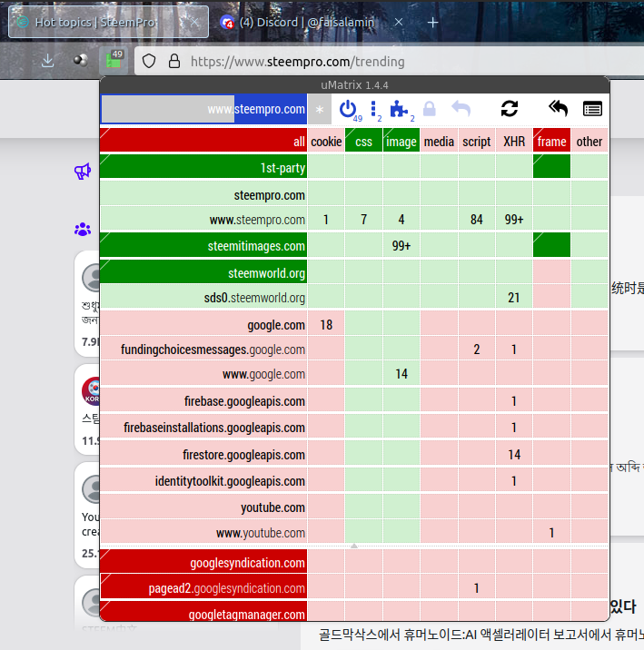Click firestore.googleapis.com XHR count 14
644x650 pixels.
pos(514,453)
